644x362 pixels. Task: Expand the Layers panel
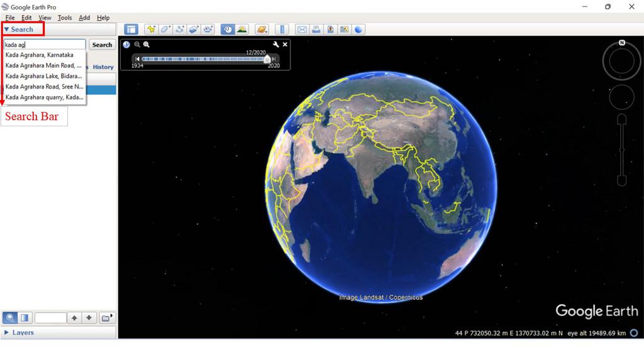7,332
